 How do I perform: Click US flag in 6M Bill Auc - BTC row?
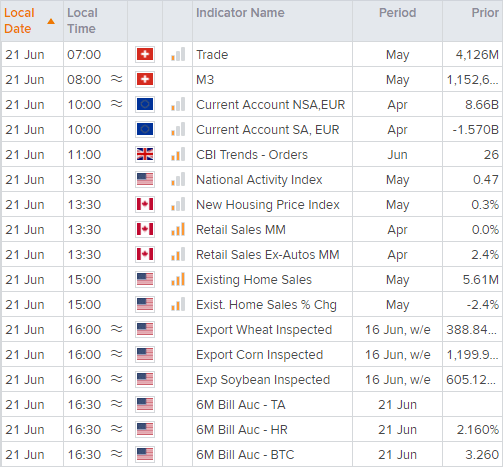(x=145, y=454)
